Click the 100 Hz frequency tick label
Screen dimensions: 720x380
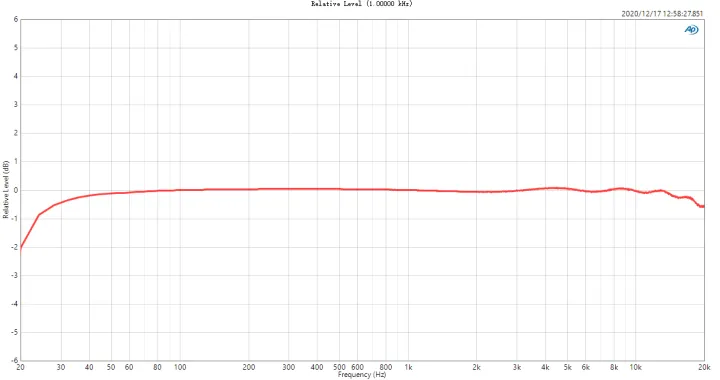pos(180,367)
